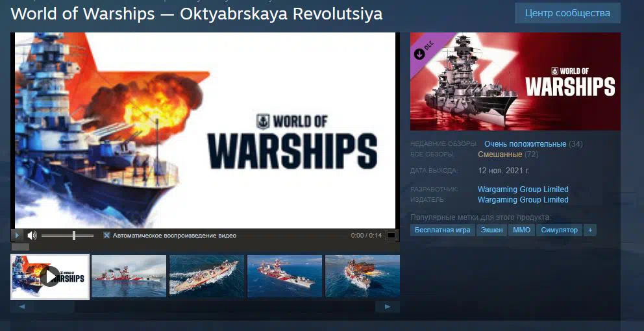Select the trailer thumbnail with play icon
The image size is (644, 331).
(x=50, y=276)
